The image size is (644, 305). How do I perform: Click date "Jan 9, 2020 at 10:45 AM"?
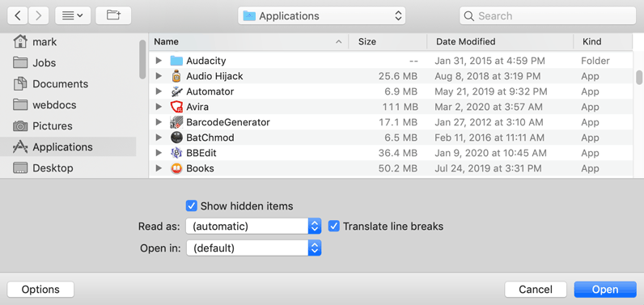490,153
